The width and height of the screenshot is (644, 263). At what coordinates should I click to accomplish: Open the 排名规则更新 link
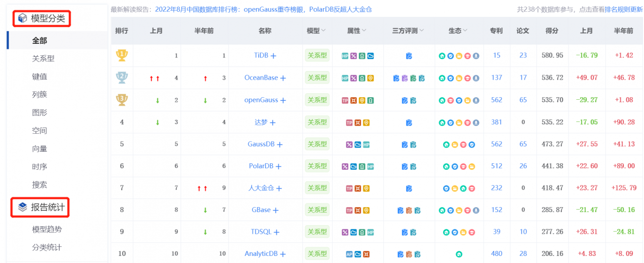pyautogui.click(x=623, y=9)
